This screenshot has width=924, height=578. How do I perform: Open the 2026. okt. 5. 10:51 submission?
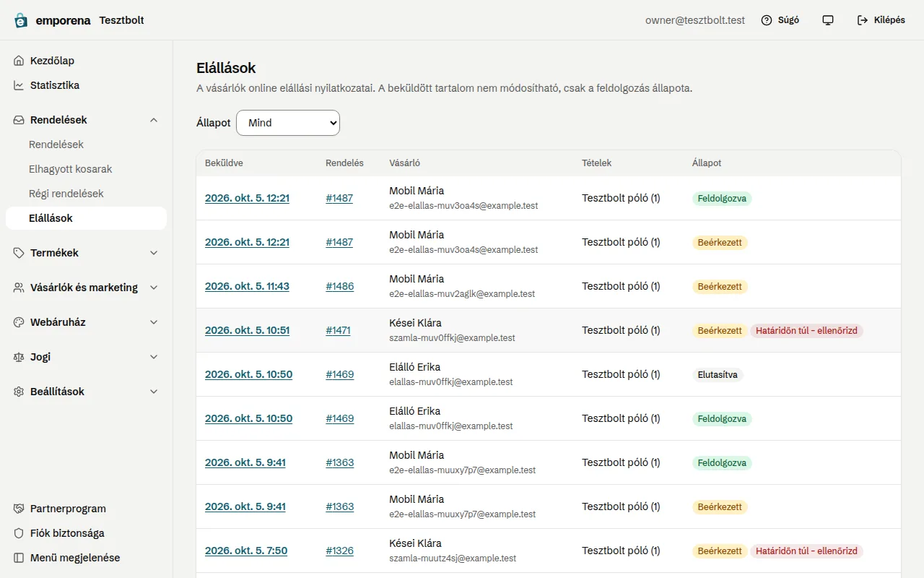[x=247, y=330]
